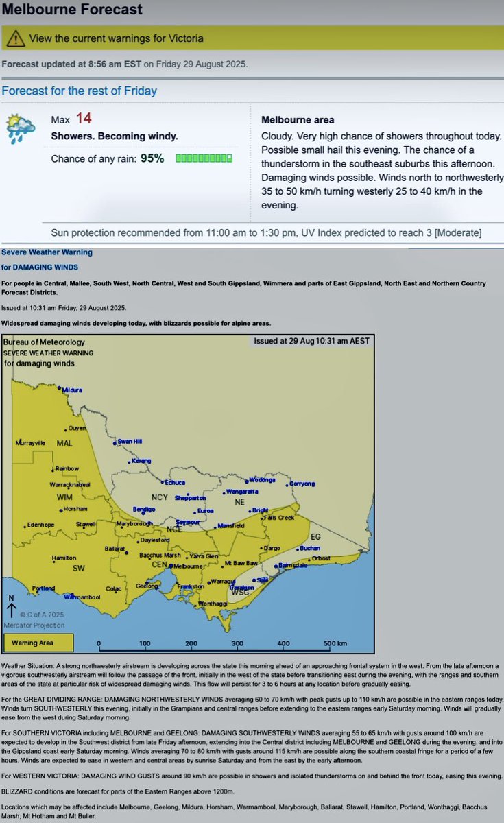
Task: Click Falls Creek on the warning map
Action: 278,518
